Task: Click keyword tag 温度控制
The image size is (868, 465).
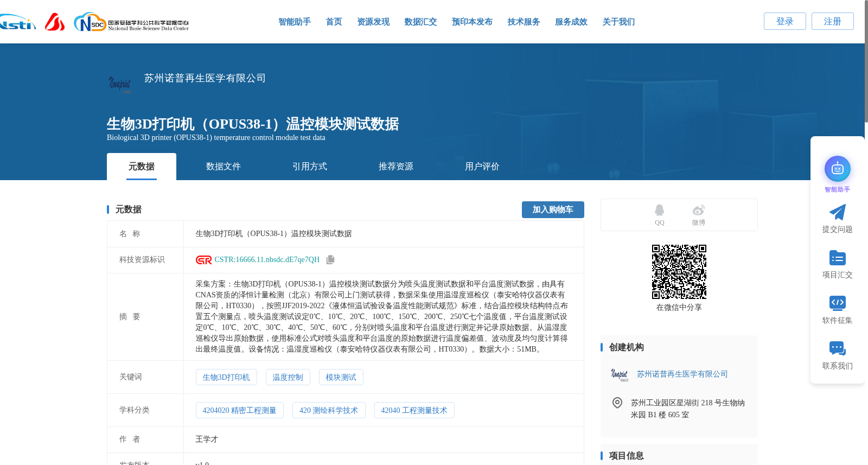Action: pos(288,377)
